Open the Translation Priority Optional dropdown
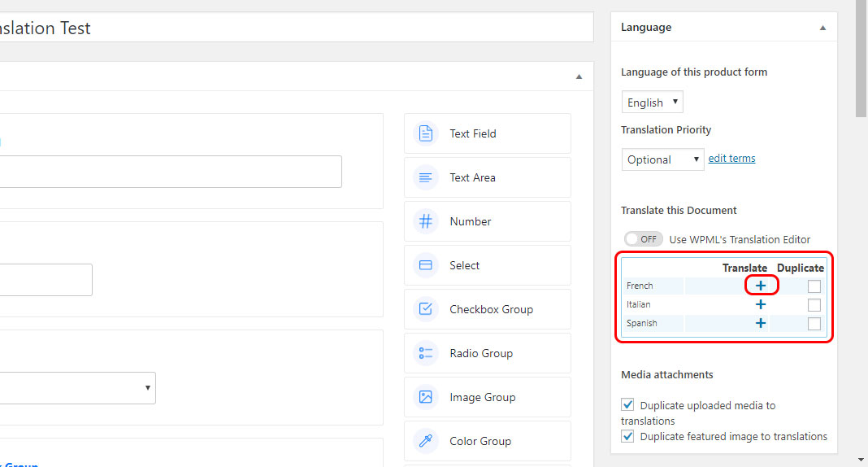Screen dimensions: 868x467 [662, 159]
